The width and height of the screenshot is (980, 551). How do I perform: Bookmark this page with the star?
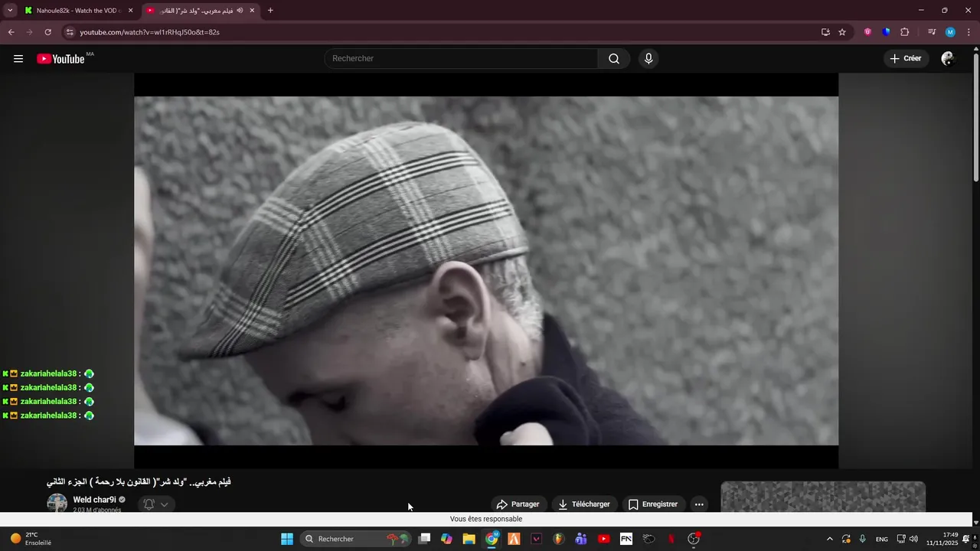[x=842, y=32]
